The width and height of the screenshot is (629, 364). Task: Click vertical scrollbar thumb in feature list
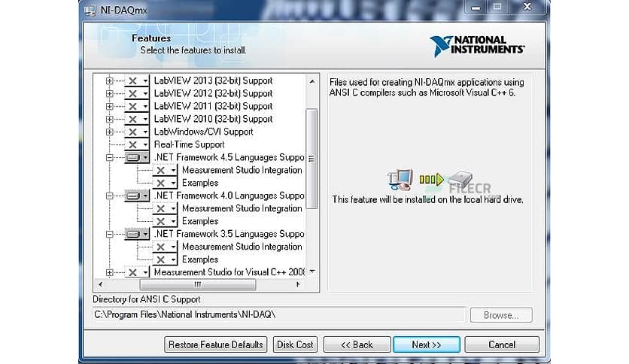[311, 159]
